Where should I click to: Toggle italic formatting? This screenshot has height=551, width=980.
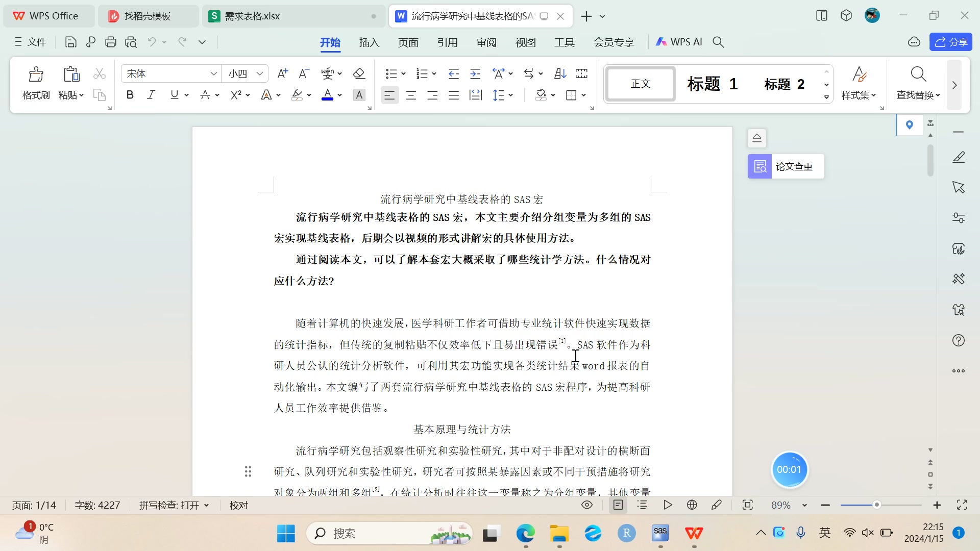(151, 95)
